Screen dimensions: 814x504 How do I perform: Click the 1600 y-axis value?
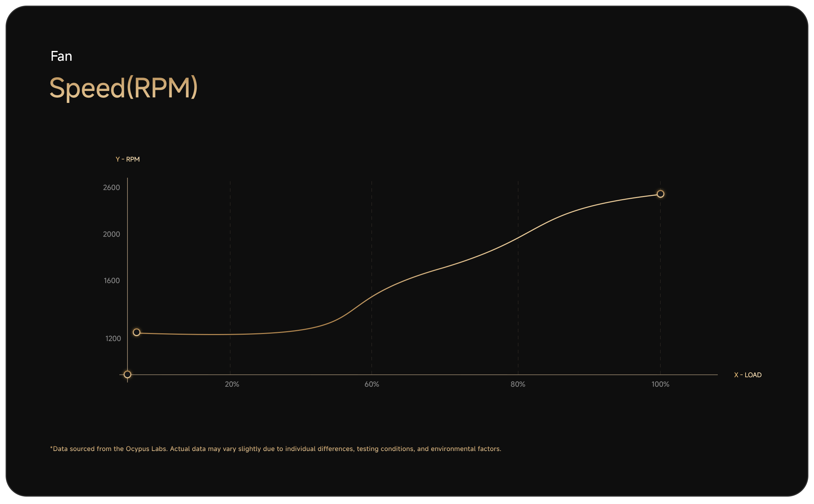pos(112,281)
